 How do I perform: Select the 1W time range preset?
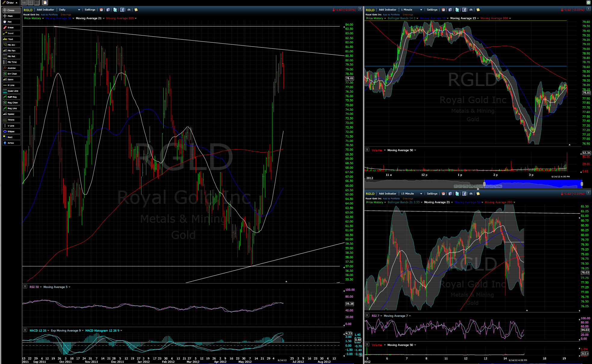[x=487, y=186]
